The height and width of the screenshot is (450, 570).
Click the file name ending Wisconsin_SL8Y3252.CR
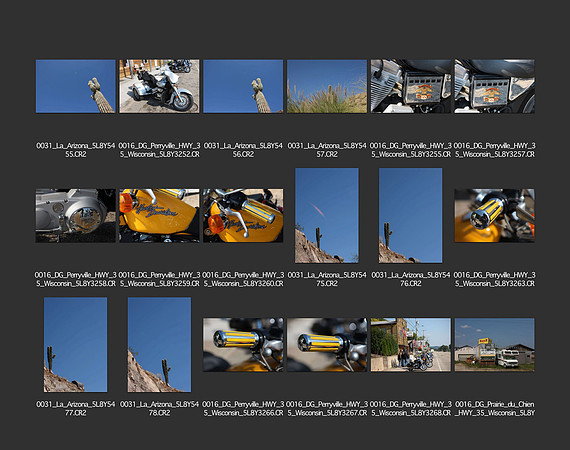point(159,150)
